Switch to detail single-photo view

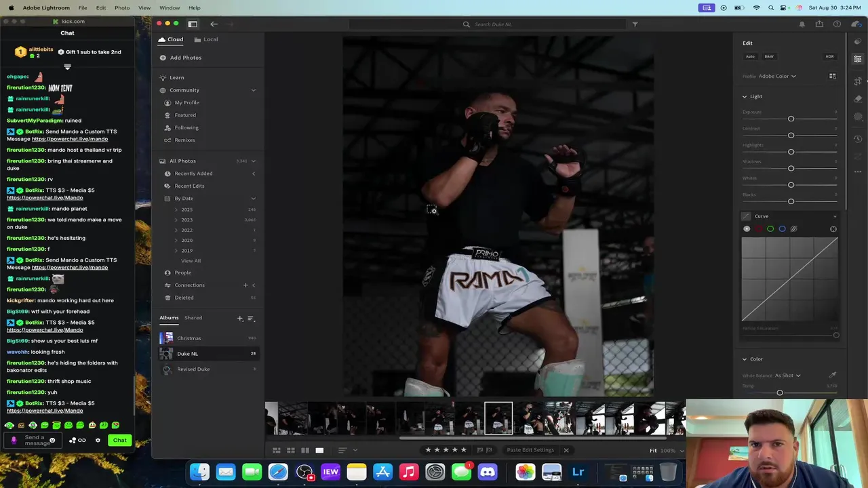coord(319,450)
